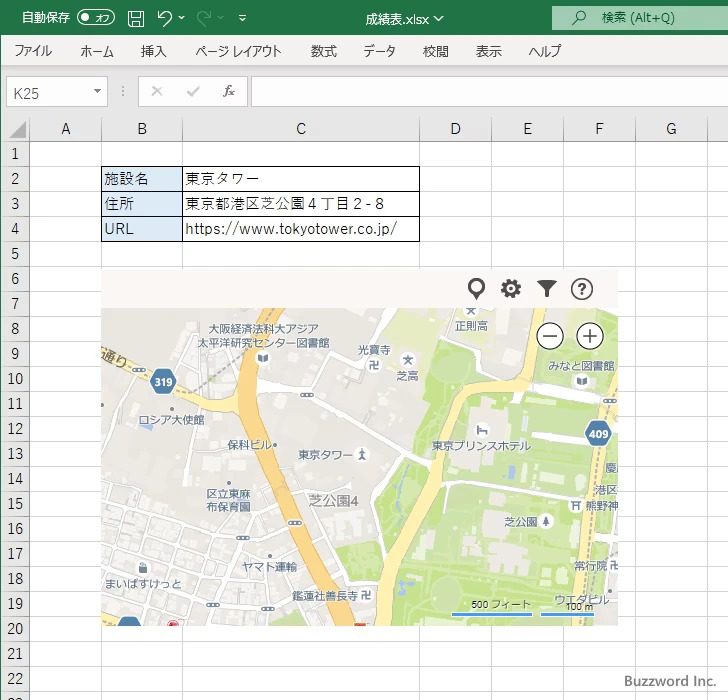This screenshot has width=728, height=700.
Task: Expand the Name Box dropdown arrow
Action: click(x=98, y=91)
